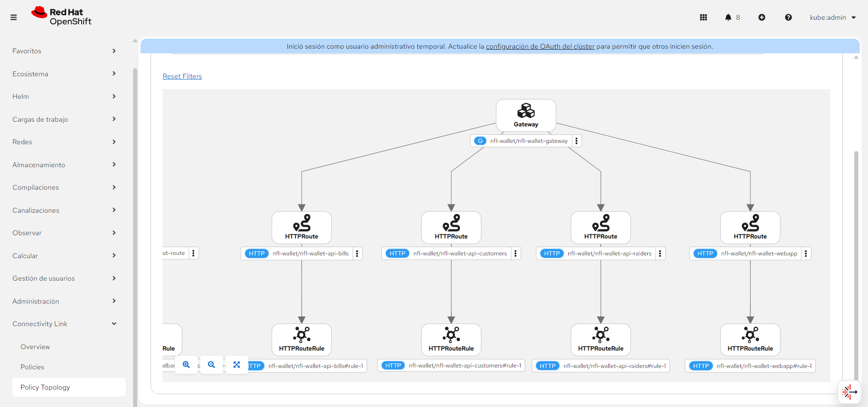Fit topology graph to screen
The width and height of the screenshot is (868, 407).
(236, 365)
